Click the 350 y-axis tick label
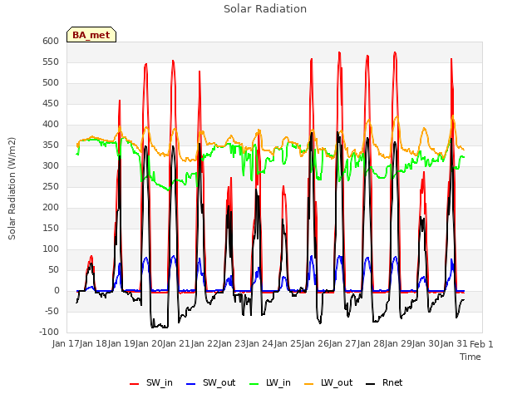Image resolution: width=532 pixels, height=399 pixels. click(51, 145)
